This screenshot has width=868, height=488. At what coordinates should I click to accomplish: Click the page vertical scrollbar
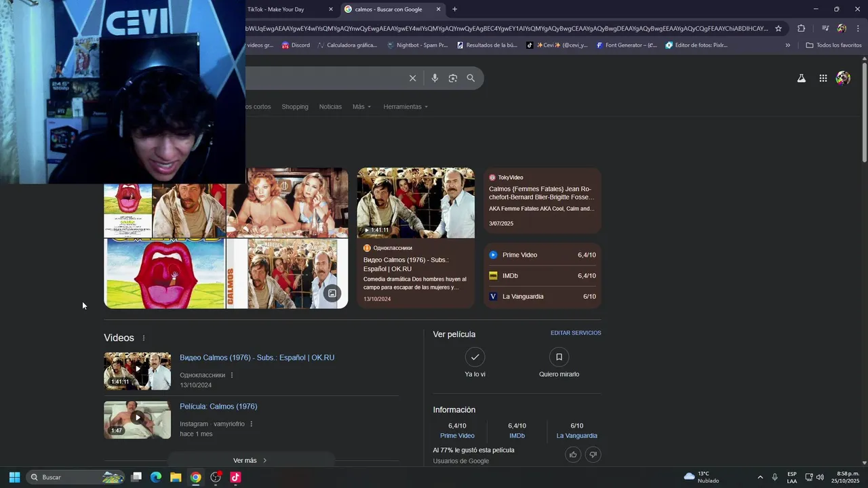coord(864,112)
